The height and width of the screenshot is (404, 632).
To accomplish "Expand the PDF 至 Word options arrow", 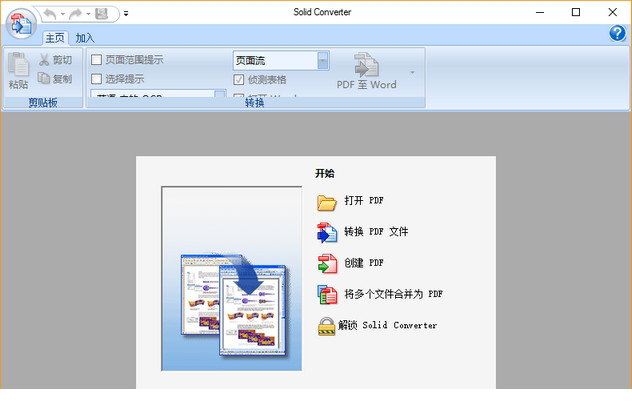I will [412, 73].
